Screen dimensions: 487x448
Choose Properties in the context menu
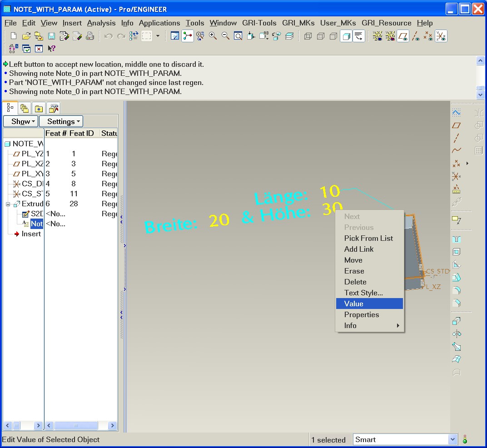click(x=369, y=315)
